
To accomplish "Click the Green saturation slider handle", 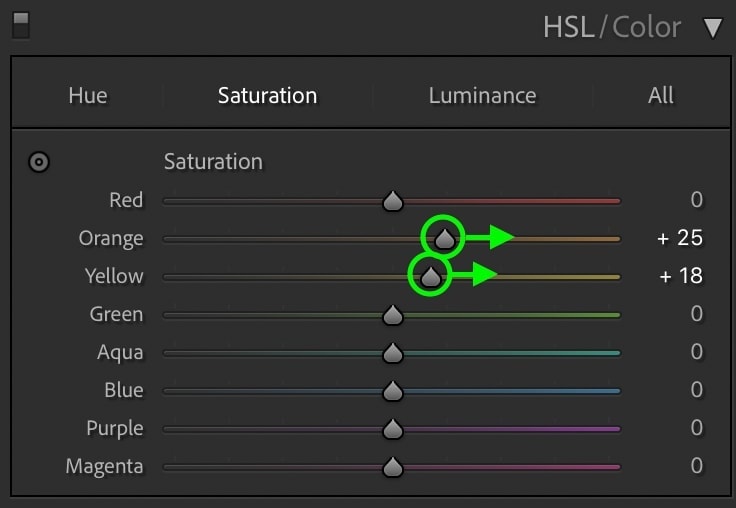I will [392, 315].
